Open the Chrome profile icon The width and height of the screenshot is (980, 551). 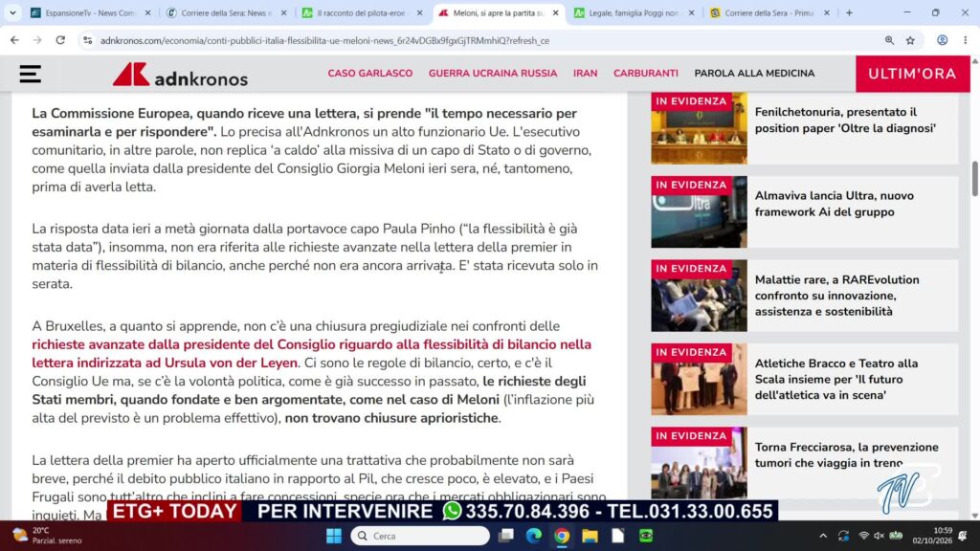942,40
